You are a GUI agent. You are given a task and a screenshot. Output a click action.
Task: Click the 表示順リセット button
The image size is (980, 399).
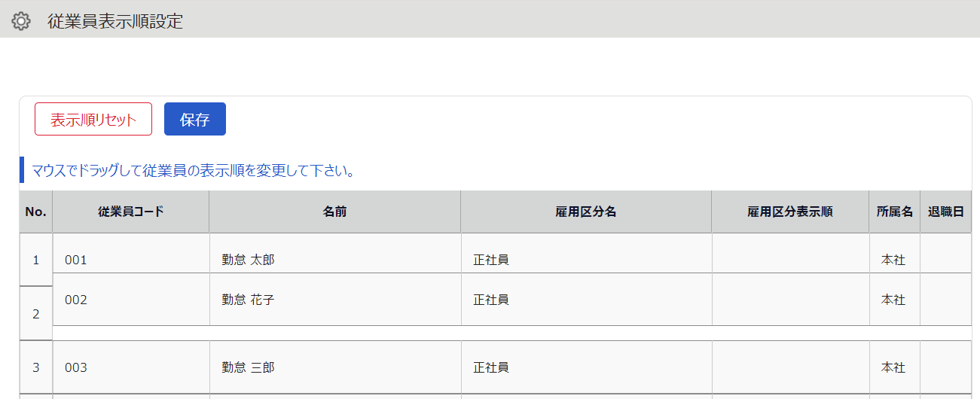93,119
